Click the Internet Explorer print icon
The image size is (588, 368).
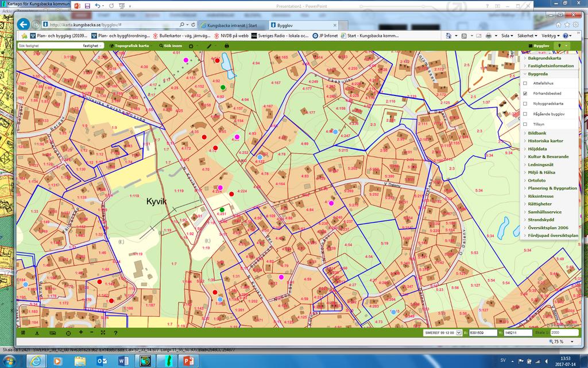coord(488,36)
